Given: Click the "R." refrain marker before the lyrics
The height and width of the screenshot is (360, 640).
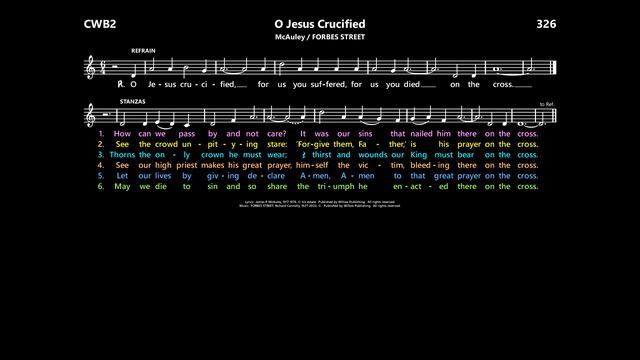Looking at the screenshot, I should click(x=121, y=84).
